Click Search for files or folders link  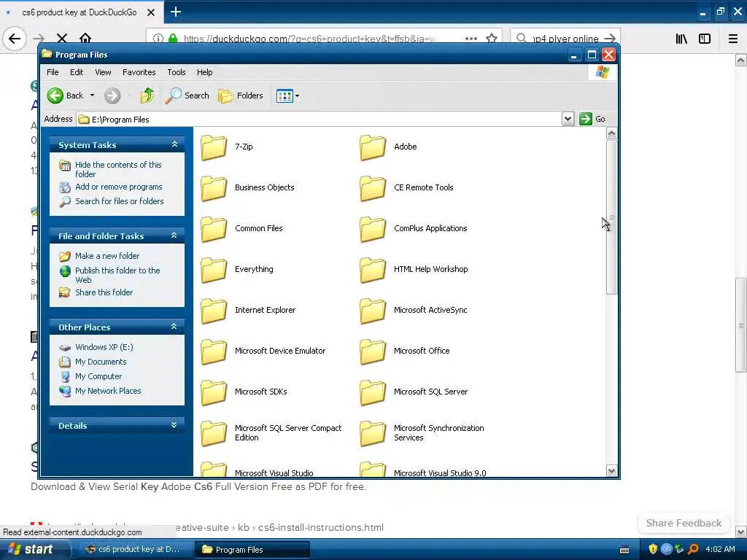(x=119, y=201)
